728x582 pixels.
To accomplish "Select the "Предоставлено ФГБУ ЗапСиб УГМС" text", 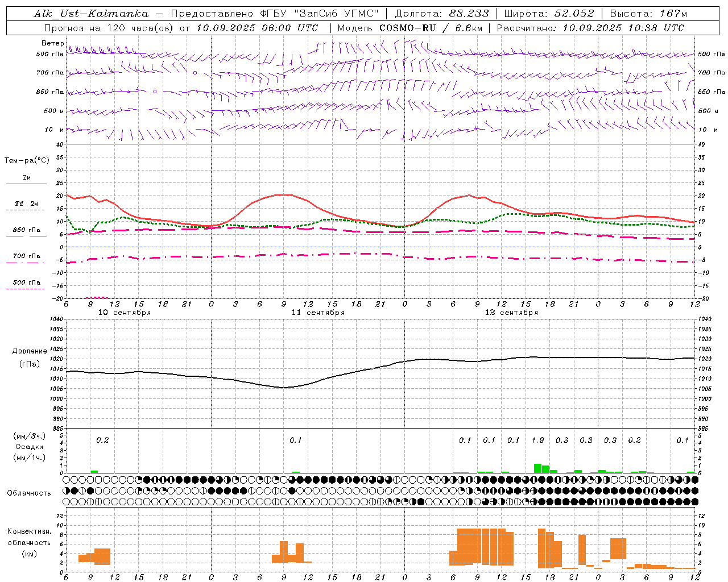I will coord(275,14).
